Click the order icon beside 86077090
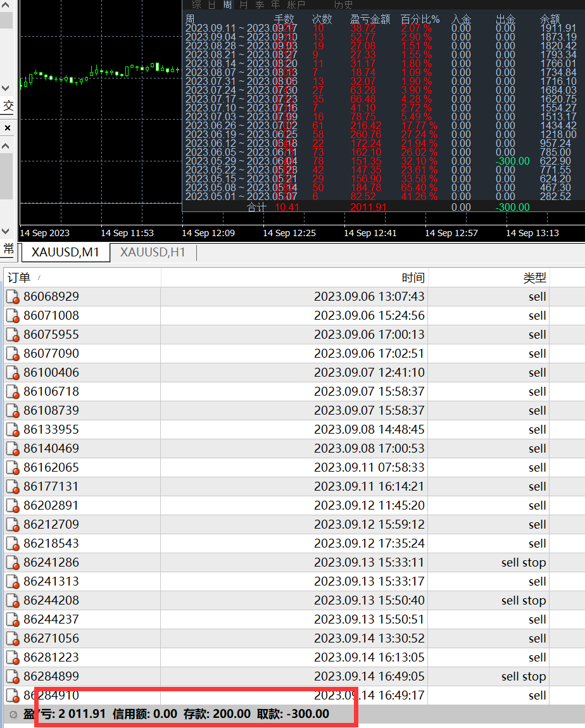 pos(13,354)
